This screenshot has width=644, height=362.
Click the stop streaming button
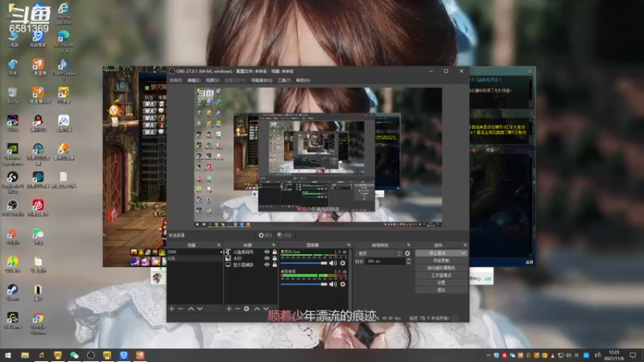coord(437,253)
